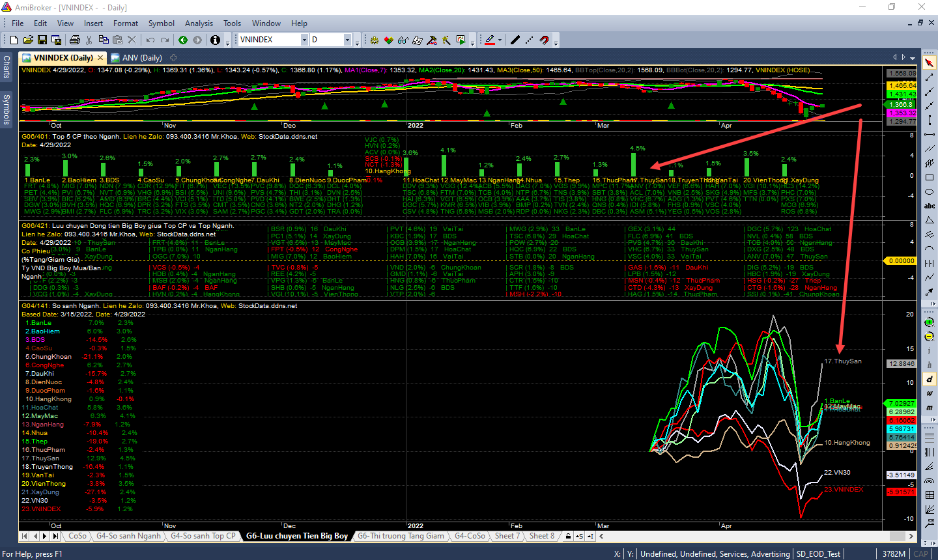Switch to the Sheet 8 tab
Screen dimensions: 938x560
[x=542, y=536]
